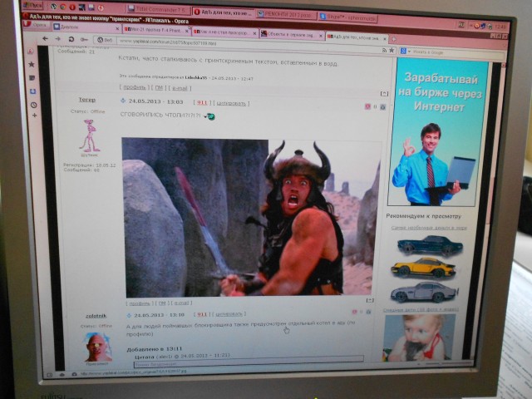
Task: Click the post anchor icon beside 24.05.2013 - 13:10
Action: pos(129,316)
